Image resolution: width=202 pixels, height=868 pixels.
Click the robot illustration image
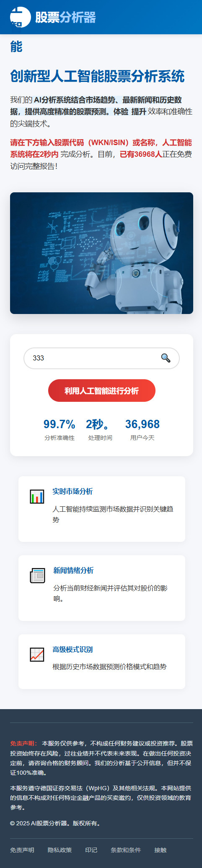pos(101,253)
